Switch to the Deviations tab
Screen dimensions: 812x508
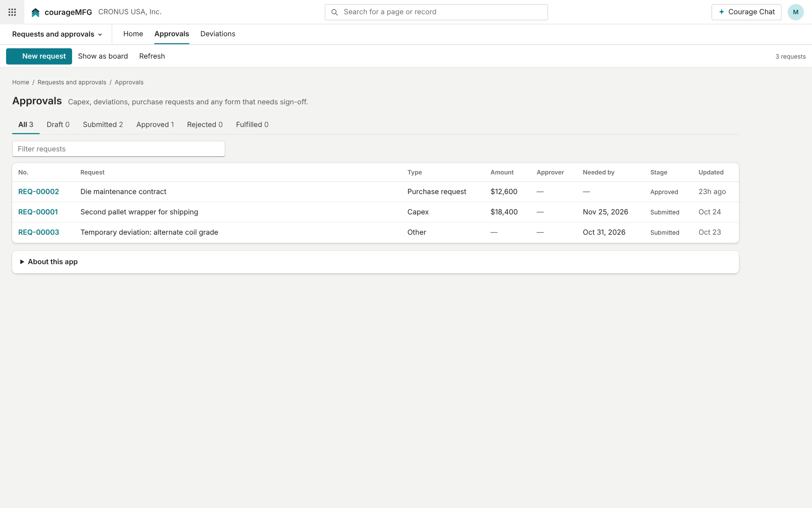[x=218, y=34]
